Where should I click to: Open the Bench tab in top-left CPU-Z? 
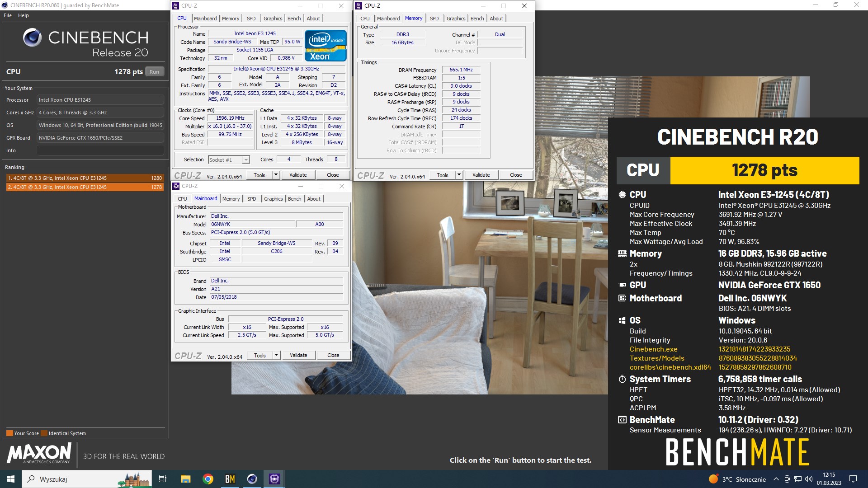click(294, 19)
